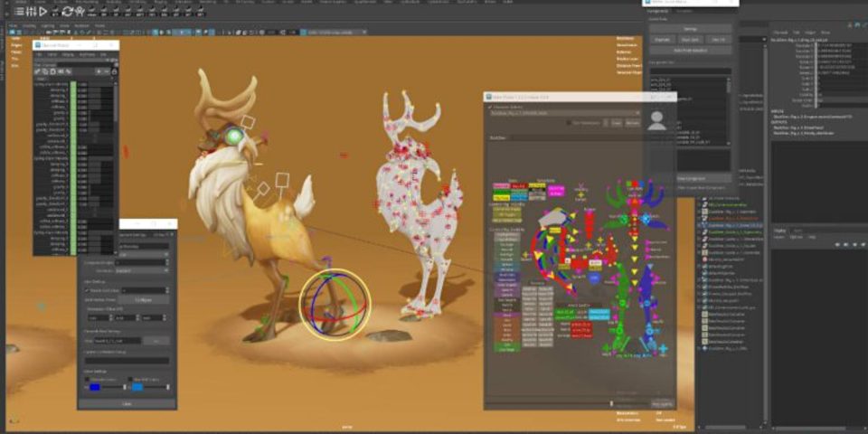Click the Select Camera icon starting viewport toolbar

11,33
